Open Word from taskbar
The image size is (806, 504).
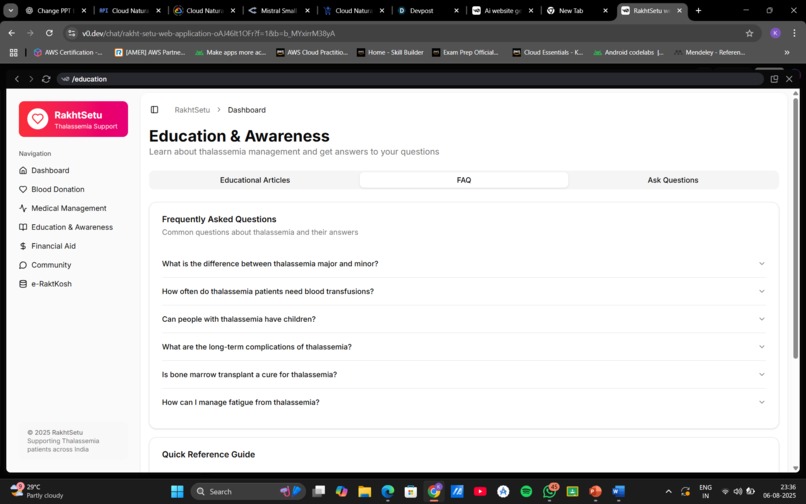618,492
